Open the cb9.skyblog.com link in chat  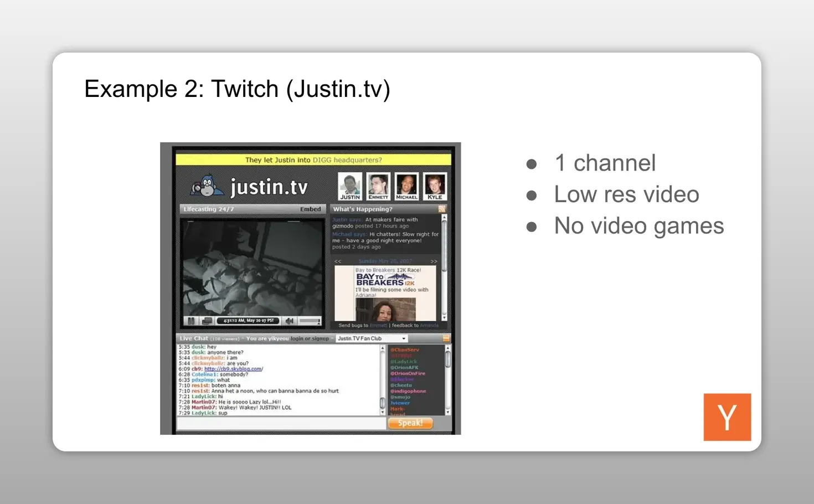tap(234, 369)
